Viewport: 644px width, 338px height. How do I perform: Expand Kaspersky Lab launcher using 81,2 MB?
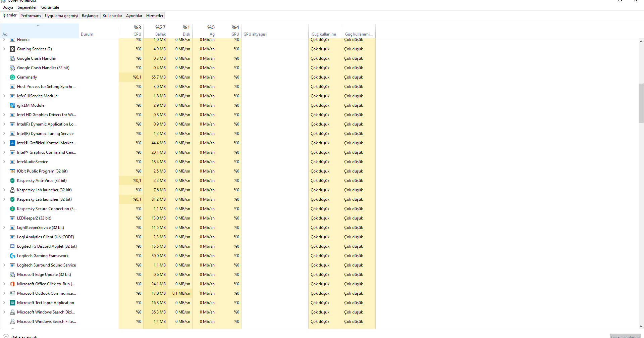click(4, 199)
